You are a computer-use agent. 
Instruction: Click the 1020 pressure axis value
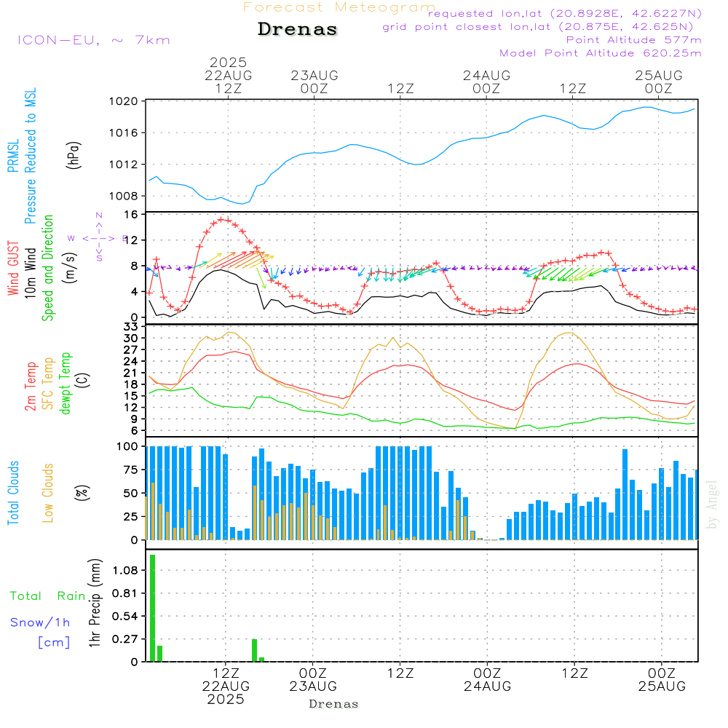[x=123, y=101]
